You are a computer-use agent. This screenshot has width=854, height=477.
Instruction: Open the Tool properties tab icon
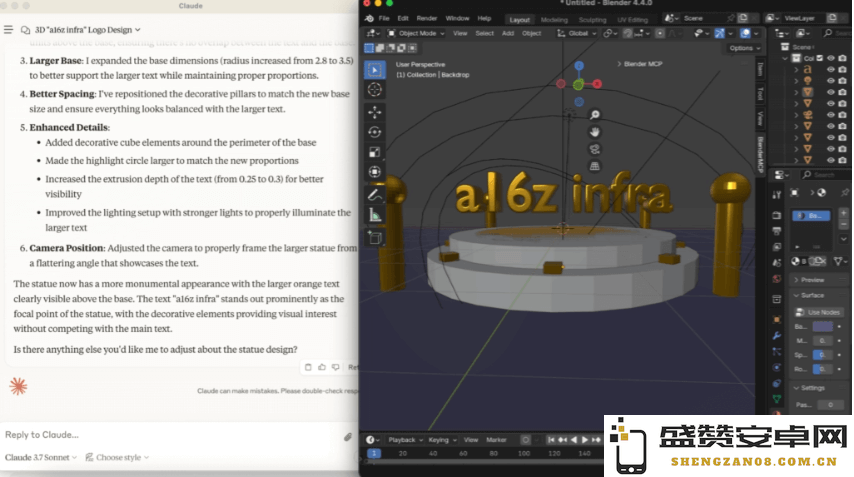coord(777,194)
